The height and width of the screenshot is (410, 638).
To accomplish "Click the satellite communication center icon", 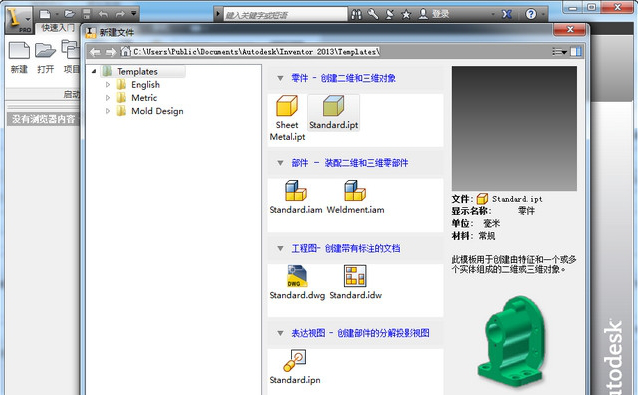I will coord(389,15).
